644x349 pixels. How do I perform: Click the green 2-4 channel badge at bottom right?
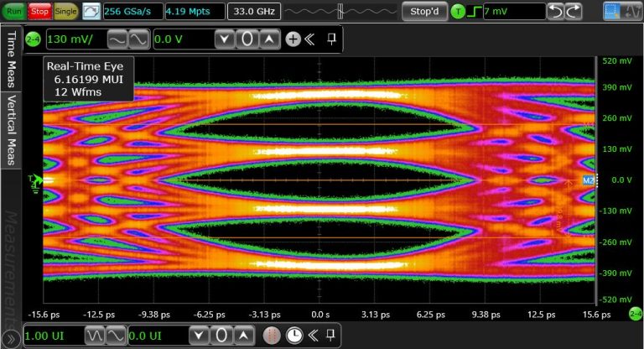(636, 314)
